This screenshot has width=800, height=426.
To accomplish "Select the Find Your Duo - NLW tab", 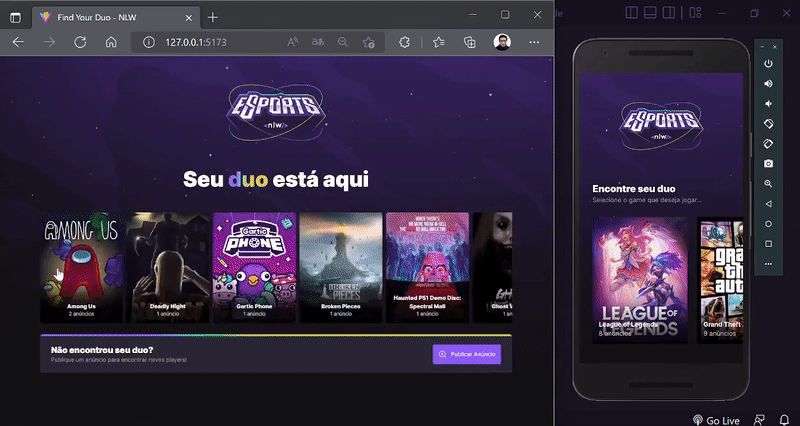I will 116,17.
